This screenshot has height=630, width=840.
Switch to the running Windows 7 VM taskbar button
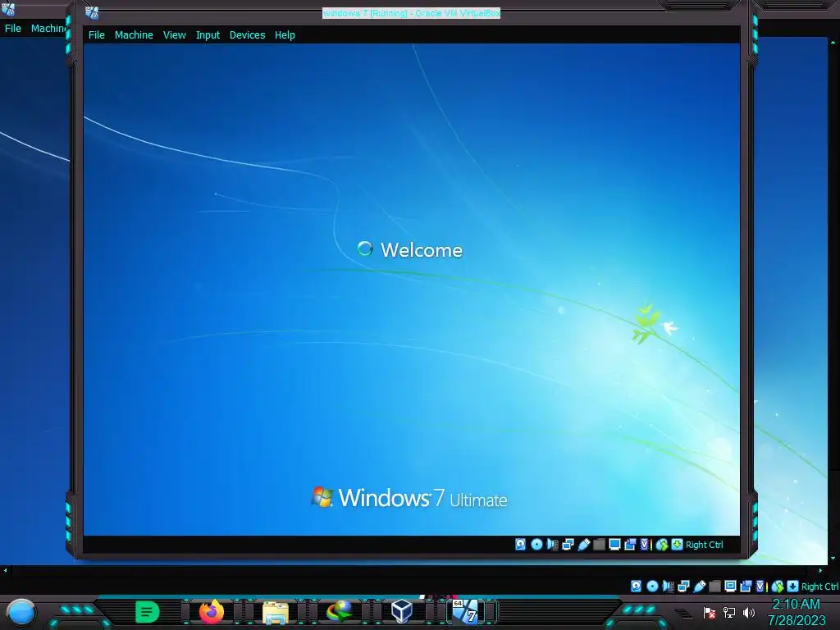click(x=466, y=611)
